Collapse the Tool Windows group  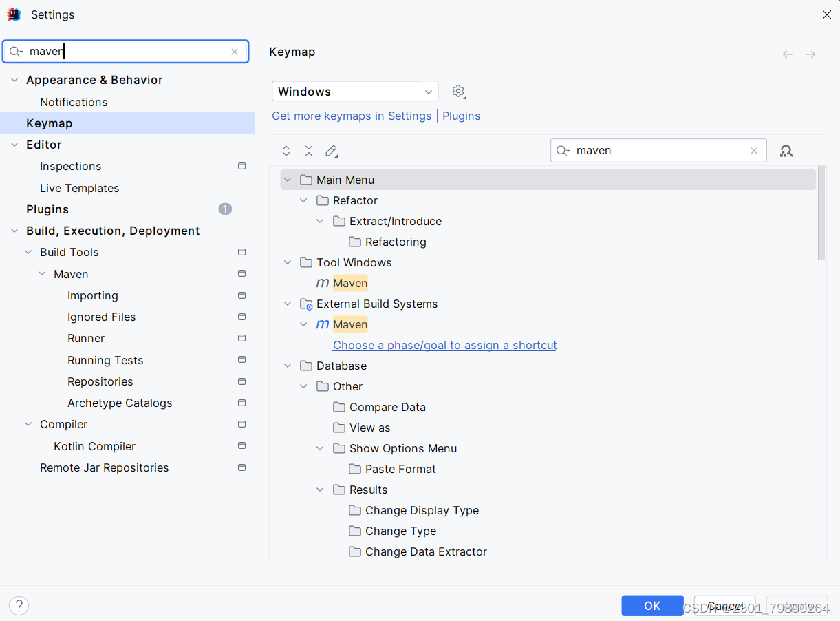(288, 262)
